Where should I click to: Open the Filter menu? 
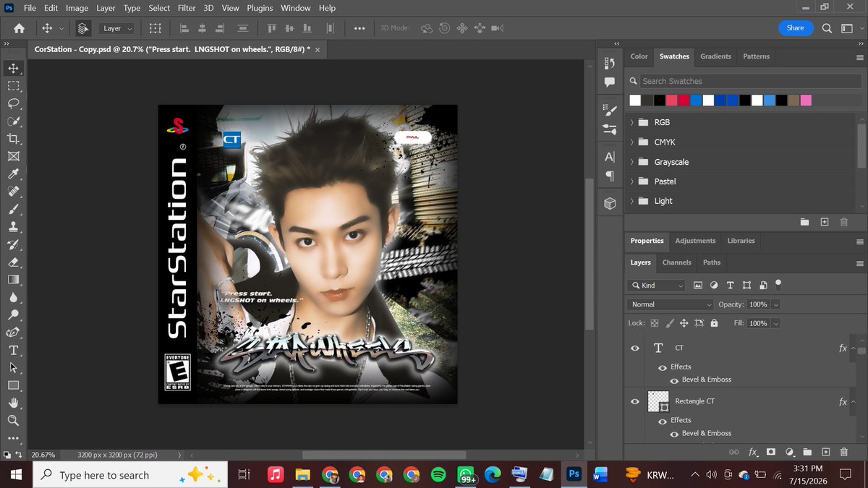click(x=187, y=8)
